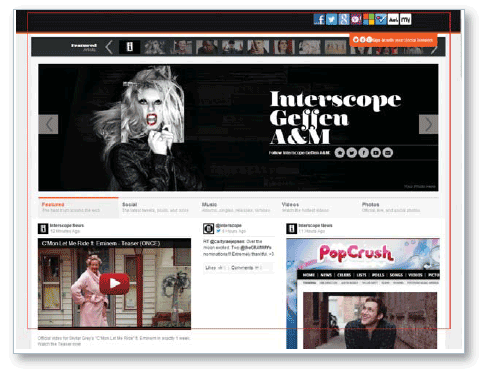
Task: Click the email follow icon in hero banner
Action: click(x=387, y=153)
